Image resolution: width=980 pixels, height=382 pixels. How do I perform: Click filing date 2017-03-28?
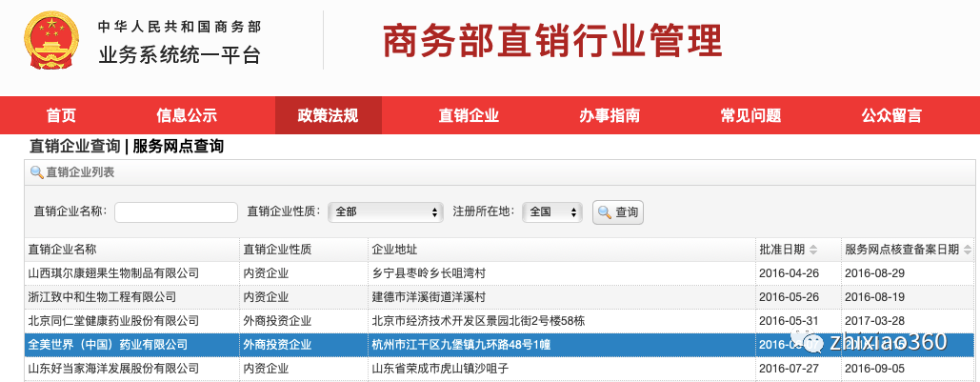point(875,321)
